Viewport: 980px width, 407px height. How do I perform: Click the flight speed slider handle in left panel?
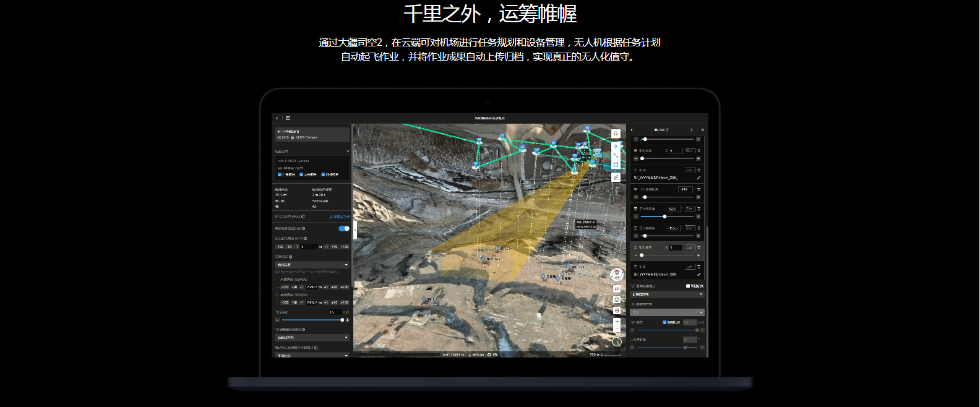click(x=342, y=320)
